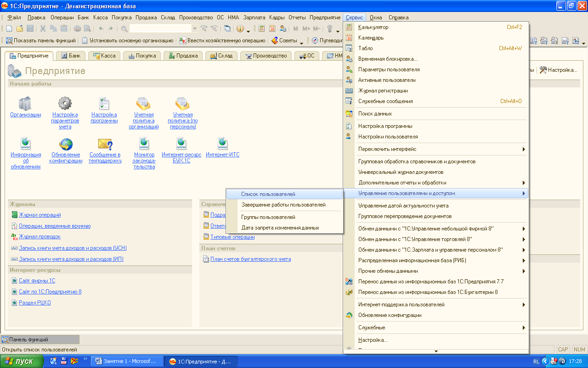Expand Распределенная информационная база (РИБ) submenu
Screen dimensions: 588x368
click(x=436, y=260)
